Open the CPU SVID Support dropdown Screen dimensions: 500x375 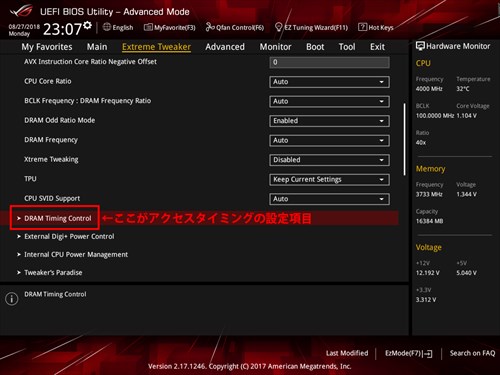click(x=329, y=199)
